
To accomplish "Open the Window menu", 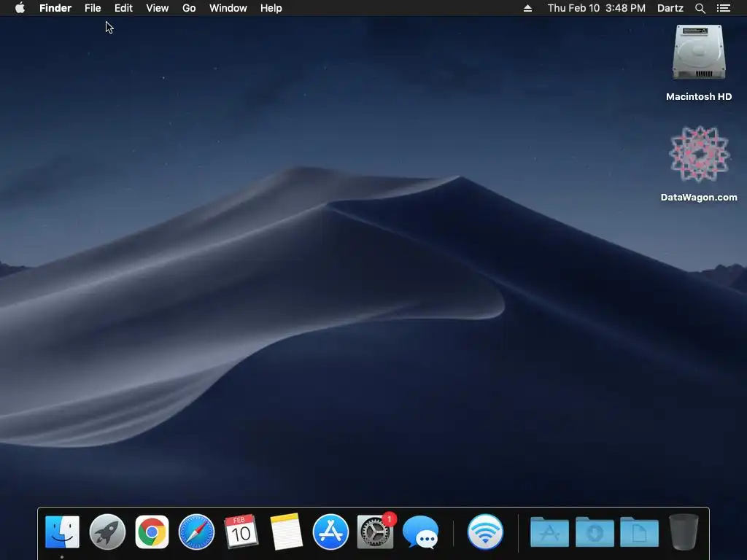I will tap(228, 8).
